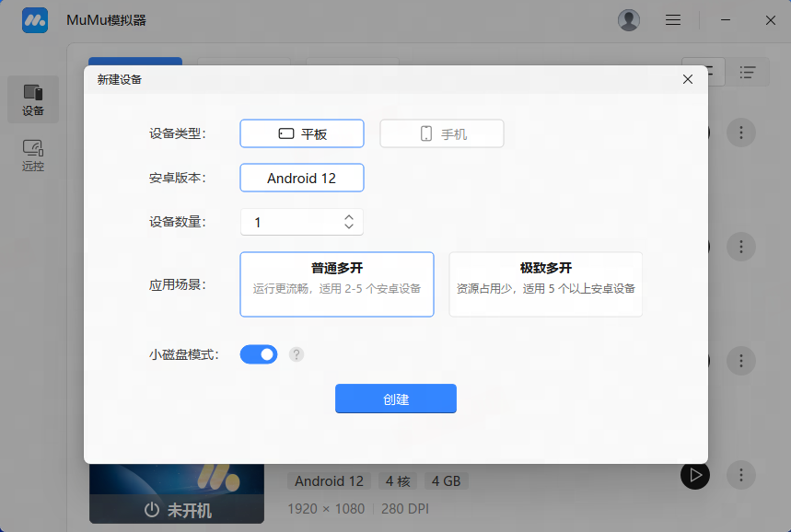Viewport: 791px width, 532px height.
Task: Open the 远控 remote control sidebar icon
Action: (33, 155)
